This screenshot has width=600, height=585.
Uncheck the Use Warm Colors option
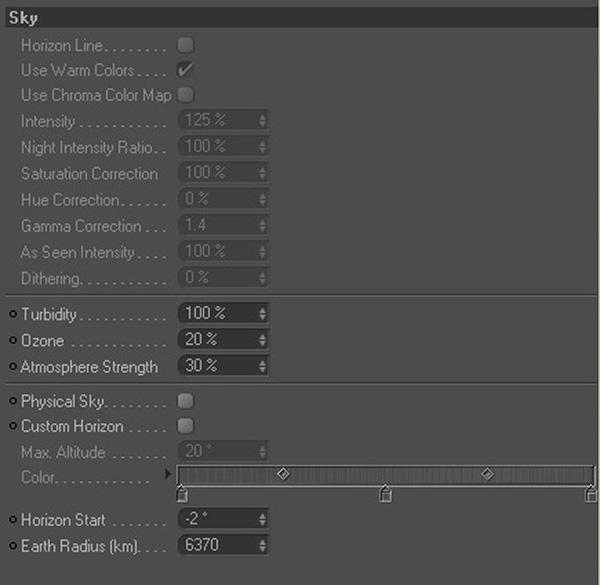(185, 71)
